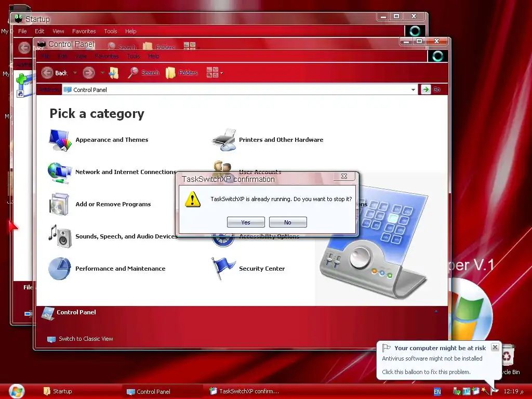Open Appearance and Themes category icon

pos(60,140)
